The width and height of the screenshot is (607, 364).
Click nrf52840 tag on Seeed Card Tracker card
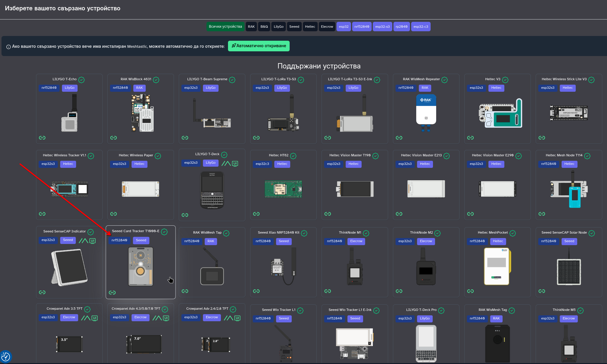click(119, 240)
